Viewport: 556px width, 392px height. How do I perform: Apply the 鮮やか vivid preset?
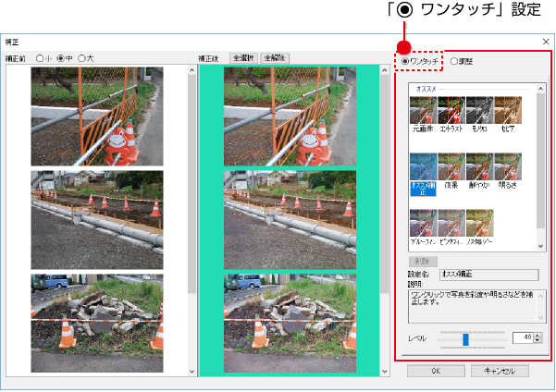478,166
